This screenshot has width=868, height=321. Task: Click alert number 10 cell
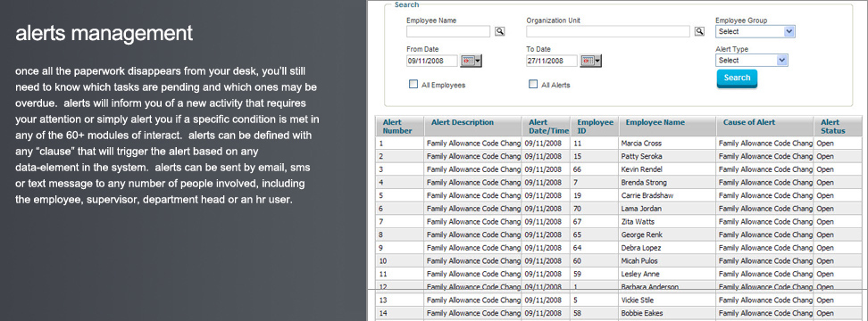400,260
